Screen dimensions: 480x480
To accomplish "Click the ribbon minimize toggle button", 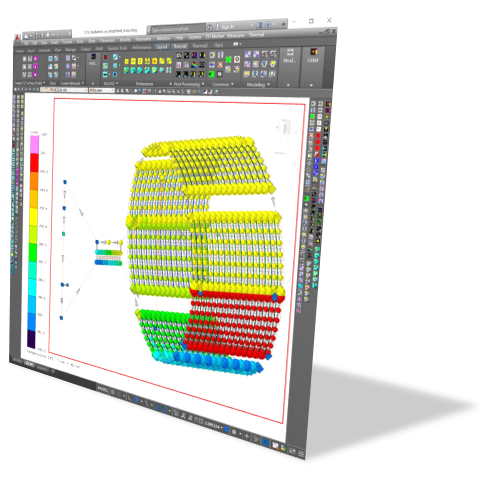I will (236, 44).
